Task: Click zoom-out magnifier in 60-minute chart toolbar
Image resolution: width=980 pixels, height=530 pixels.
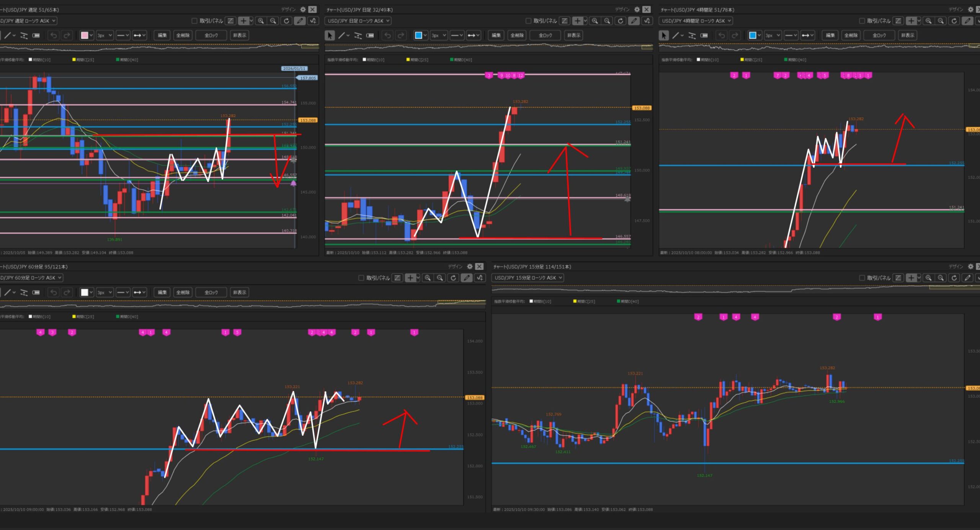Action: (440, 278)
